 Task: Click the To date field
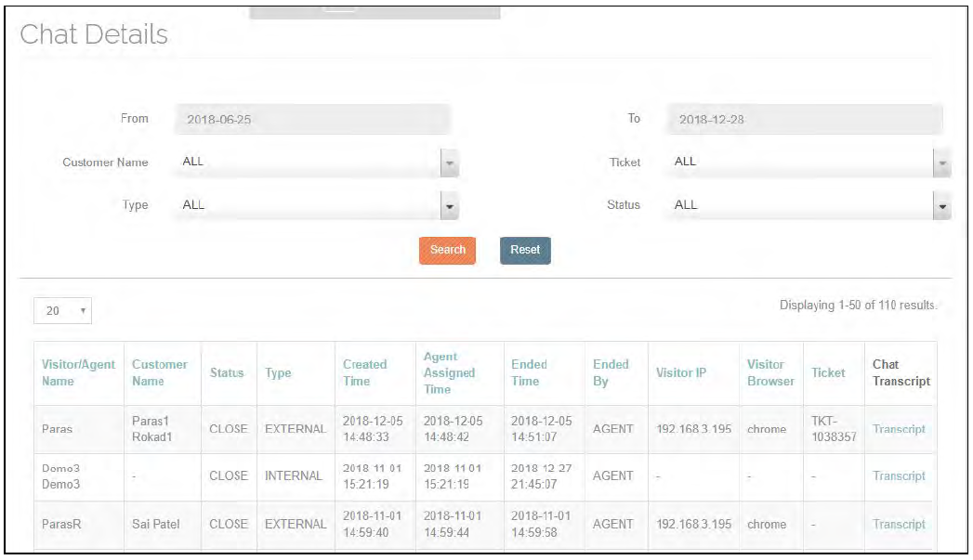pos(804,120)
